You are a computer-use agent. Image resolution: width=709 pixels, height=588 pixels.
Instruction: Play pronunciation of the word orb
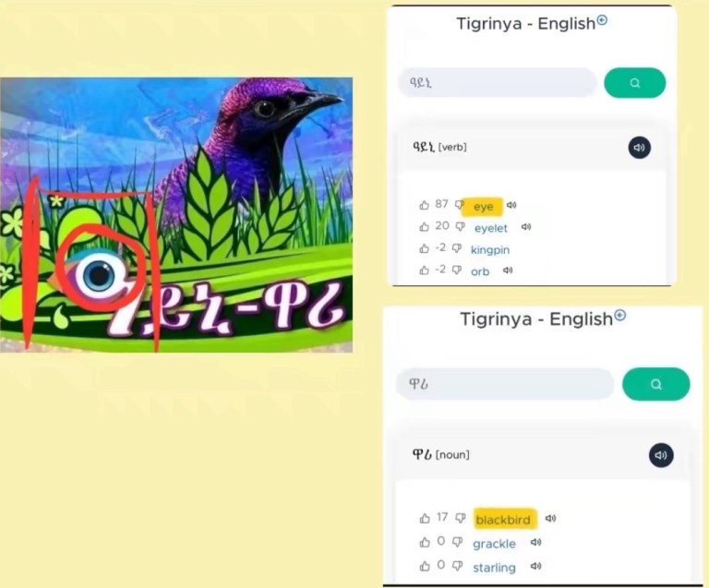[x=508, y=270]
